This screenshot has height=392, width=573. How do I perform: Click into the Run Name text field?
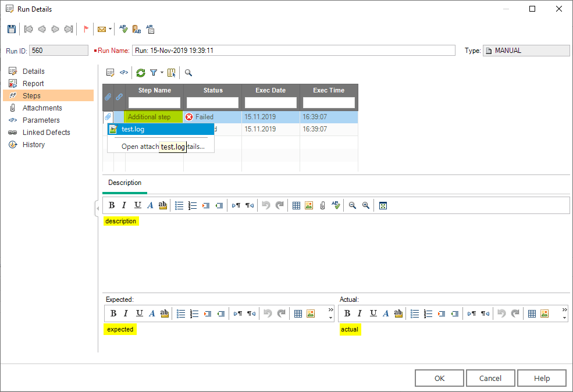click(293, 51)
